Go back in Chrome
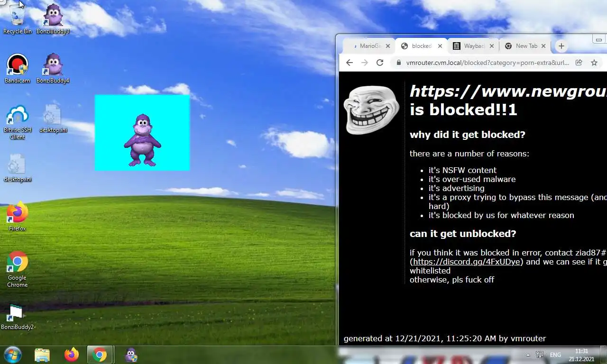The width and height of the screenshot is (607, 364). tap(349, 63)
